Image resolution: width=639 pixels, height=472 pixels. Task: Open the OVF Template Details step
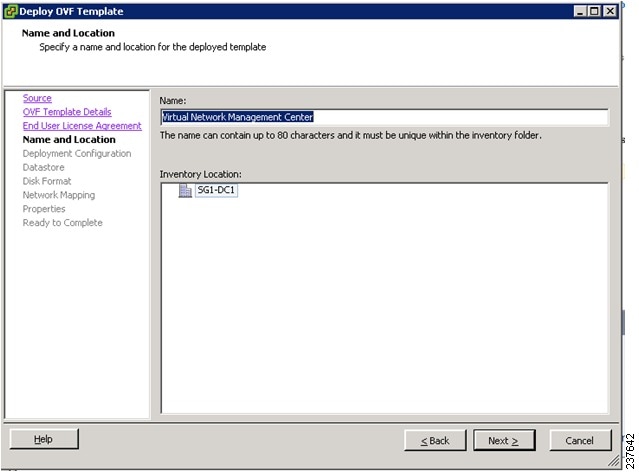tap(67, 112)
